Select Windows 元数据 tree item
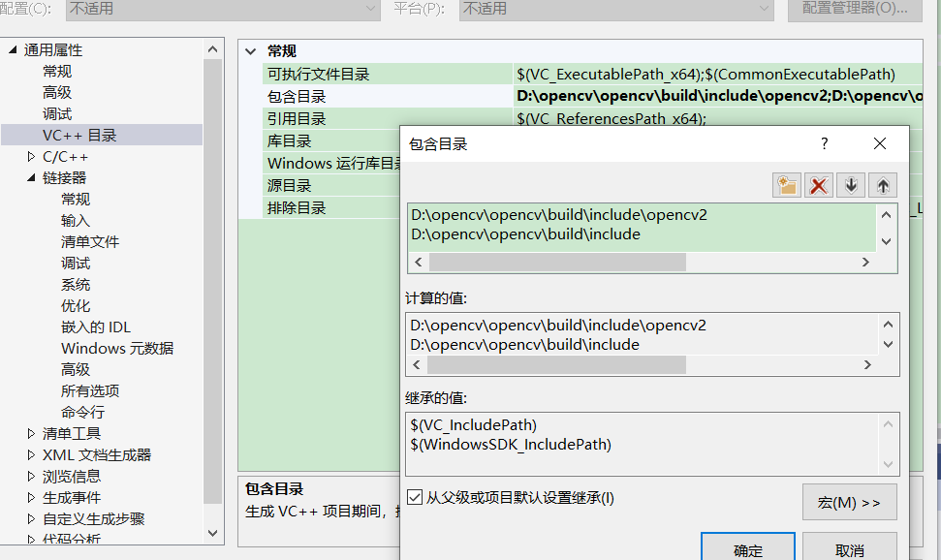Viewport: 941px width, 560px height. [117, 348]
